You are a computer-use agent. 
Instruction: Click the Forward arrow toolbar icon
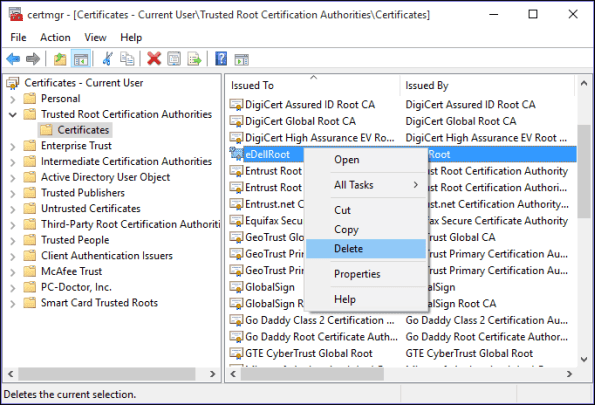[x=33, y=59]
